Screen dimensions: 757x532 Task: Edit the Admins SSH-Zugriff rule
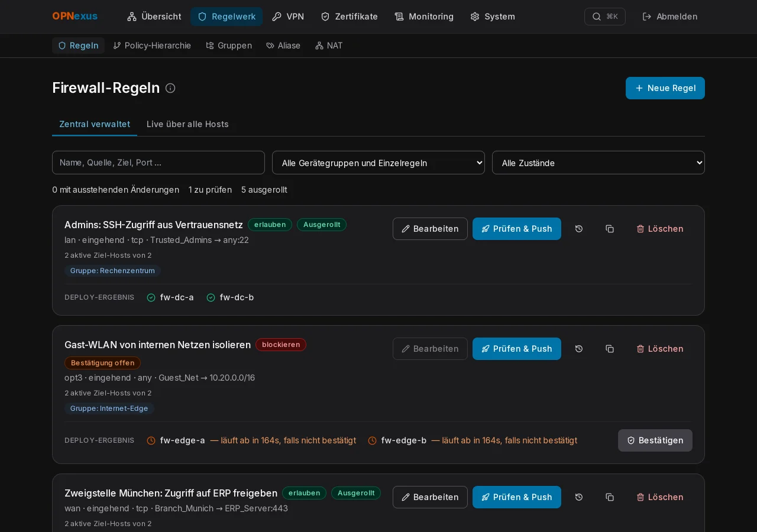pos(430,229)
